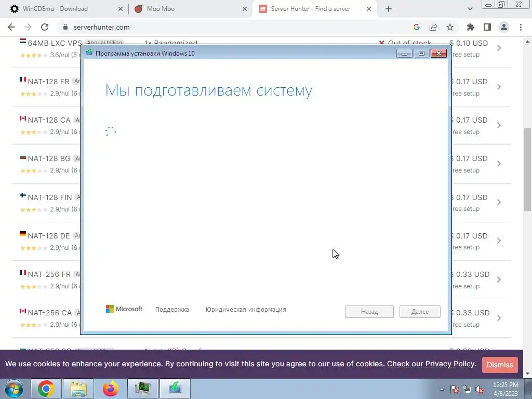The height and width of the screenshot is (399, 532).
Task: Expand NAT-128 BG row chevron
Action: [499, 164]
